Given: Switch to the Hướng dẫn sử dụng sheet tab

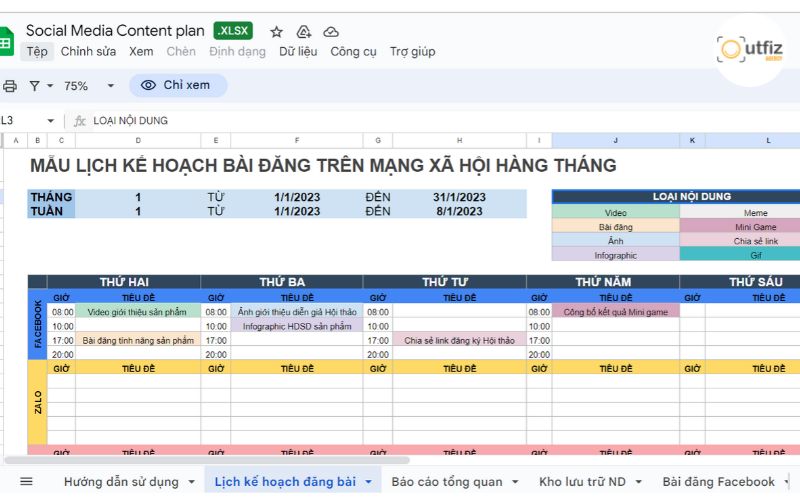Looking at the screenshot, I should tap(121, 482).
